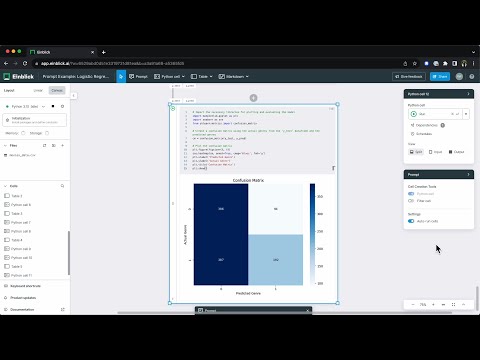
Task: Open the cell Dependencies option
Action: click(x=424, y=125)
